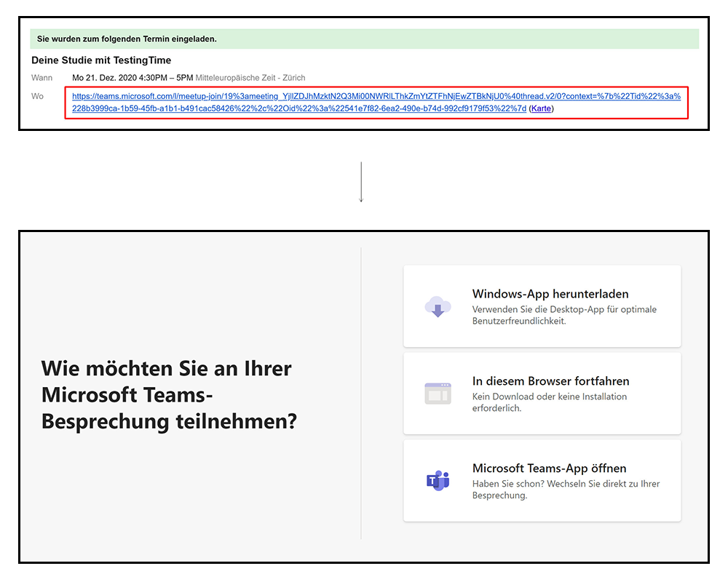
Task: Click the date 'Mo 21. Dez. 2020 4:30PM – 5PM'
Action: (132, 78)
